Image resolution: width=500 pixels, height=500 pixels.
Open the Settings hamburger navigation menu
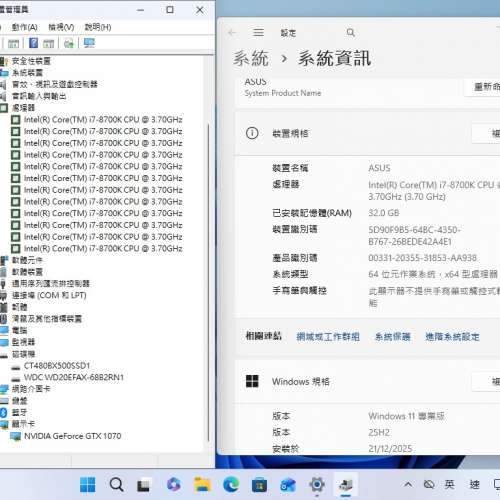258,33
